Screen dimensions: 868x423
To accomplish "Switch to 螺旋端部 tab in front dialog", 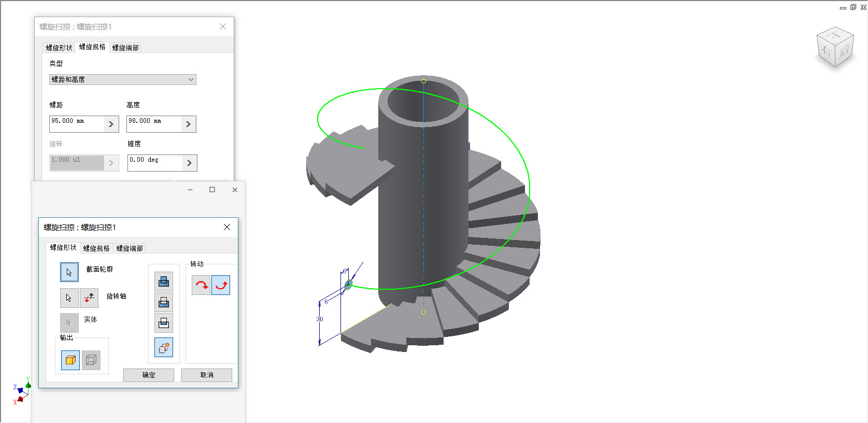I will click(x=130, y=248).
